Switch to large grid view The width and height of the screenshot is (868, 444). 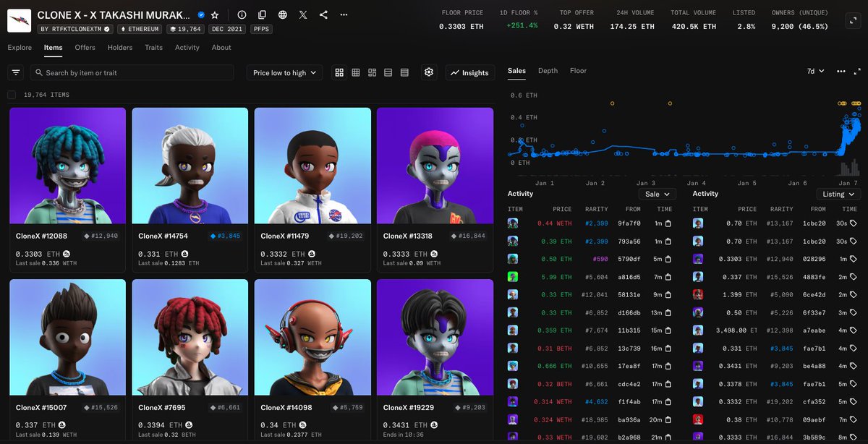tap(339, 72)
